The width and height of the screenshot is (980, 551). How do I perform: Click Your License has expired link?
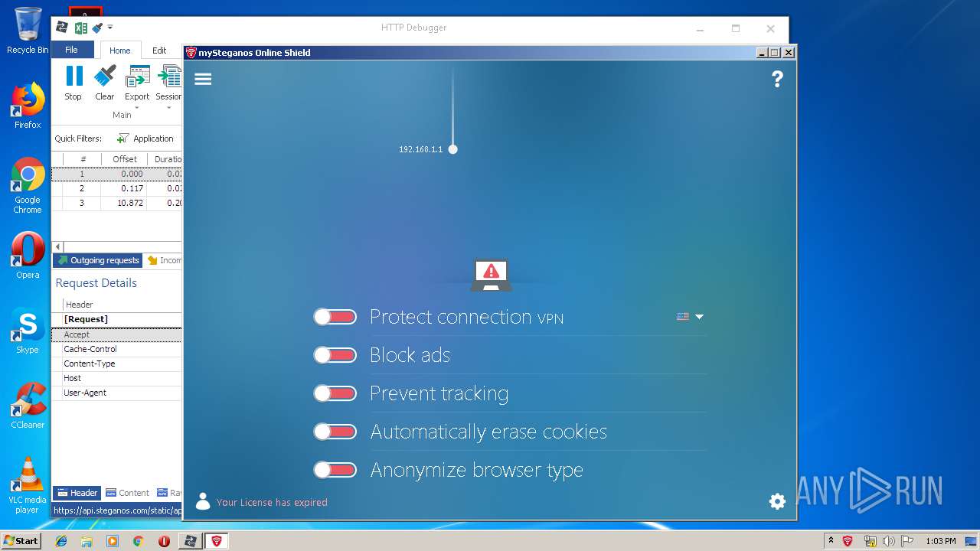point(272,502)
